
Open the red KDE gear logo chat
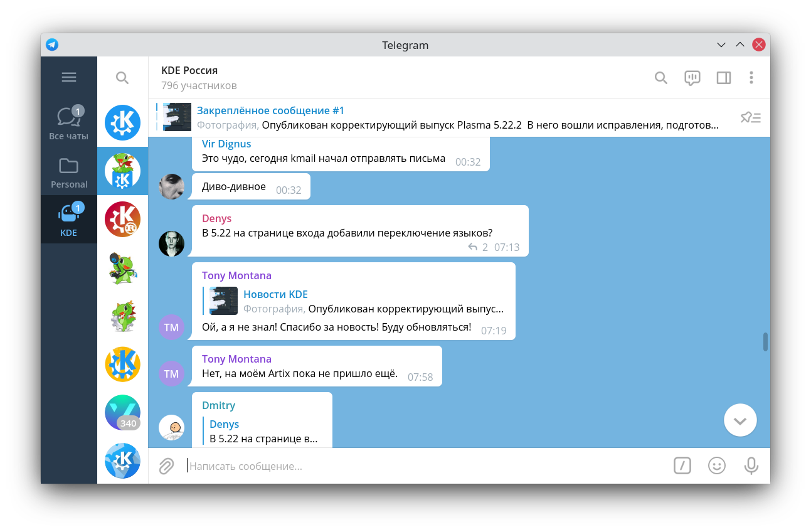(x=122, y=219)
